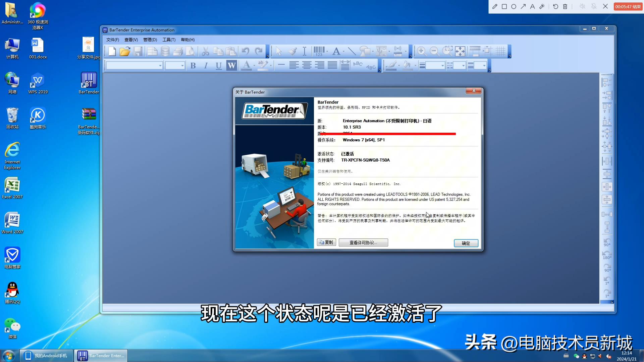Click the fill color bucket icon
Viewport: 644px width, 362px height.
coord(407,65)
